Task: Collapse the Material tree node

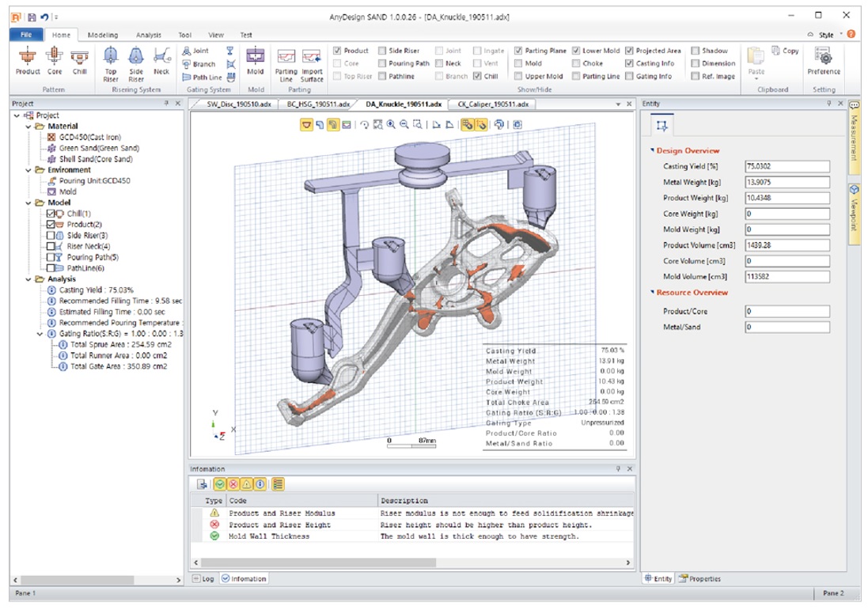Action: pos(28,127)
